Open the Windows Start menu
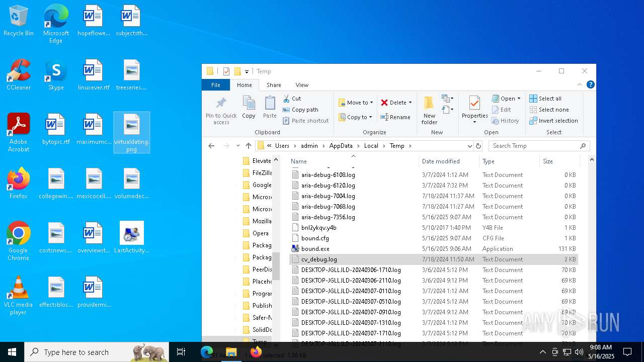The width and height of the screenshot is (644, 362). click(12, 352)
